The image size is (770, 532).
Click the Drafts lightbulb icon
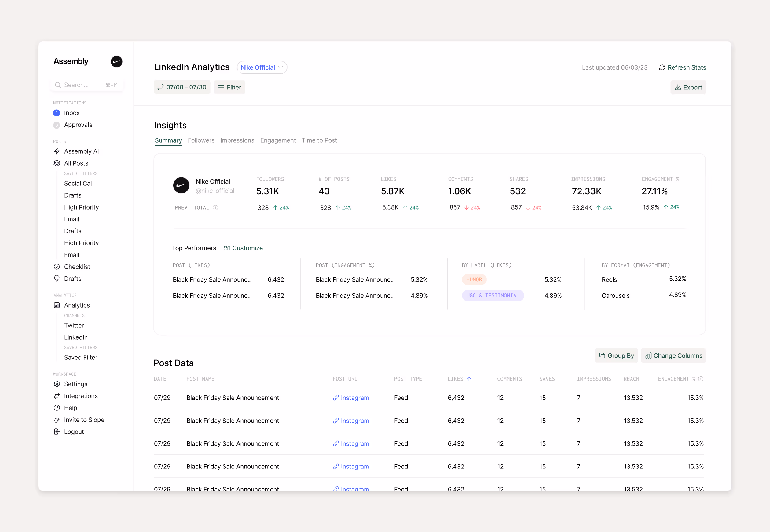[57, 279]
